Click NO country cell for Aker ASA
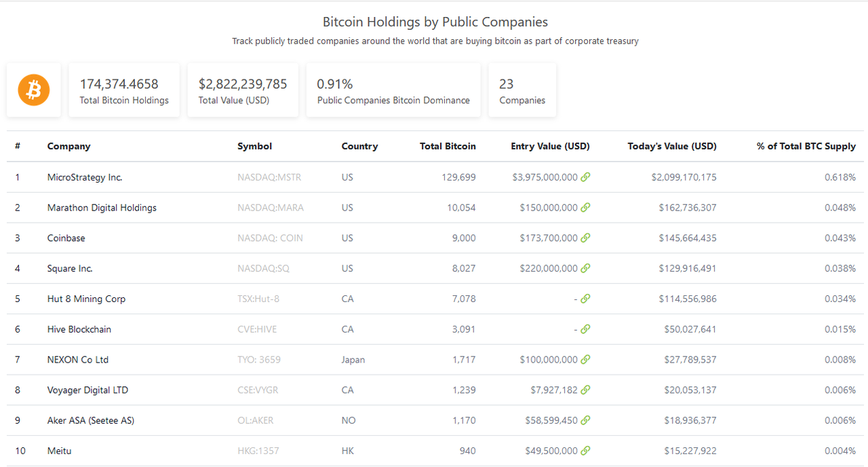The image size is (868, 467). (x=349, y=420)
